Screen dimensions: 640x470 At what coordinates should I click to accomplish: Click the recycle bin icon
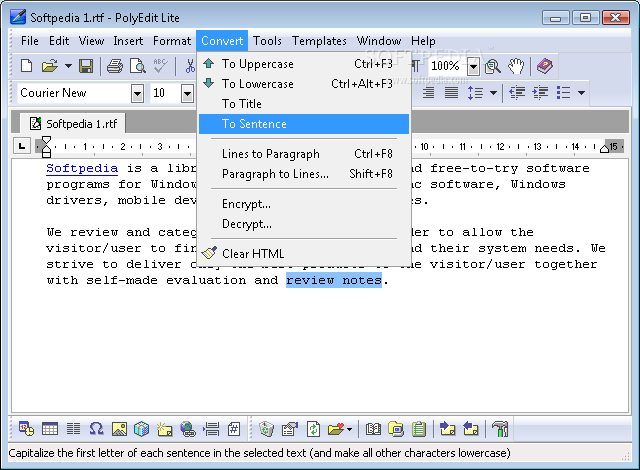click(267, 429)
